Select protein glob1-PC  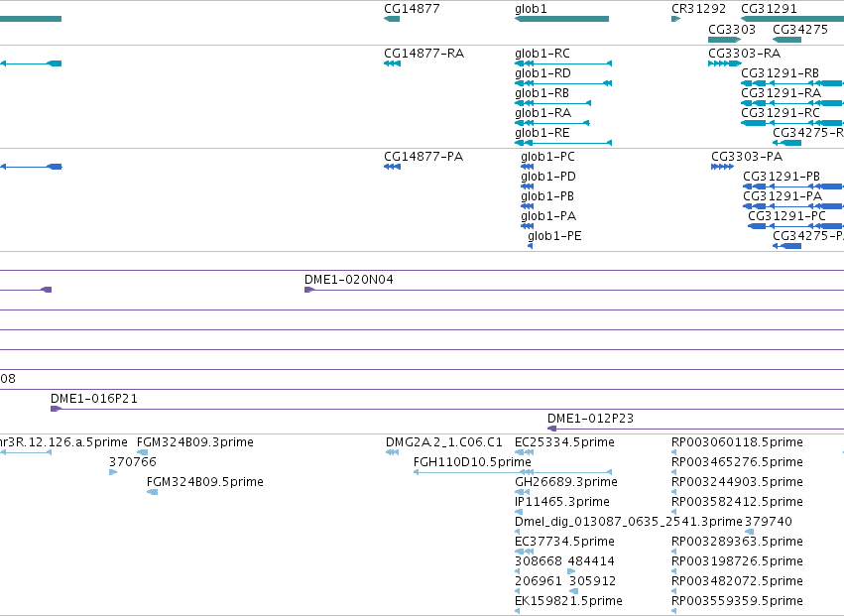point(547,157)
